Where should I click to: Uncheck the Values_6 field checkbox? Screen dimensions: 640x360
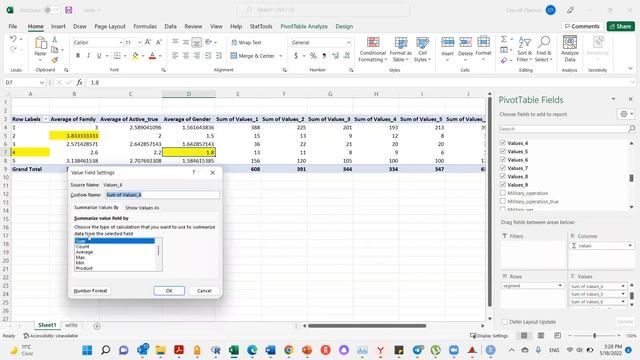point(502,160)
